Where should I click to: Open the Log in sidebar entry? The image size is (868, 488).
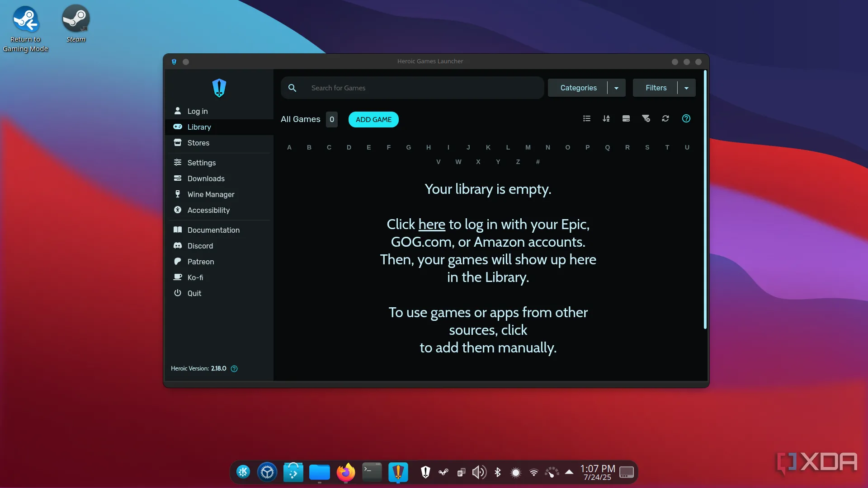click(219, 111)
